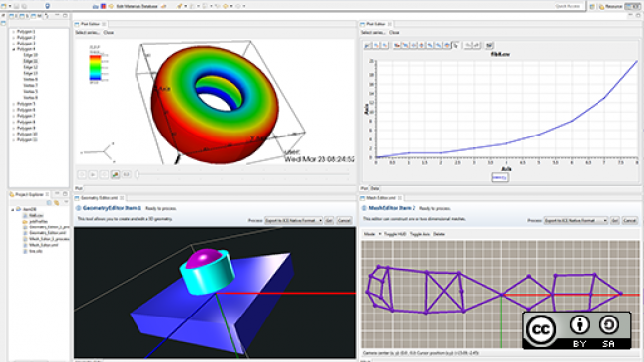The height and width of the screenshot is (362, 644).
Task: Toggle the chart legend series box
Action: 500,177
